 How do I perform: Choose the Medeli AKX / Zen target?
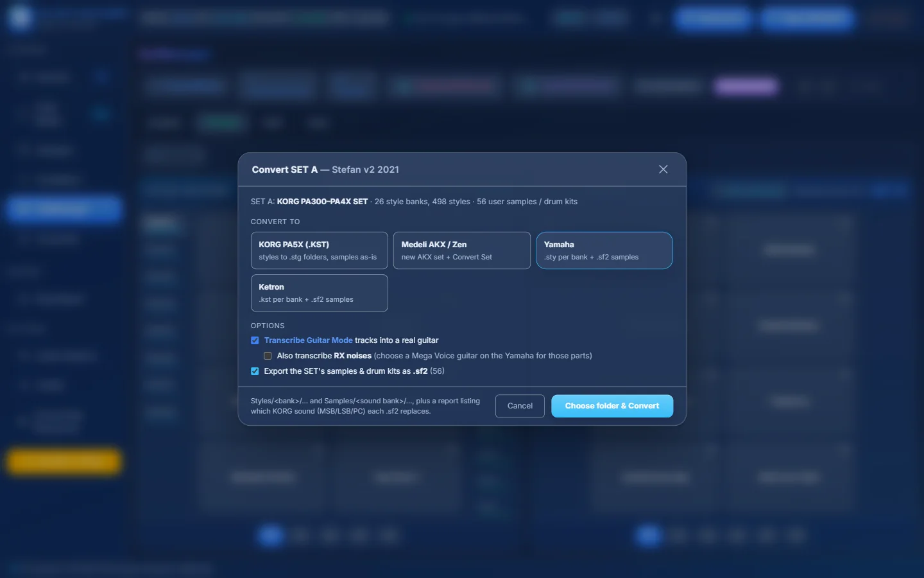click(462, 250)
